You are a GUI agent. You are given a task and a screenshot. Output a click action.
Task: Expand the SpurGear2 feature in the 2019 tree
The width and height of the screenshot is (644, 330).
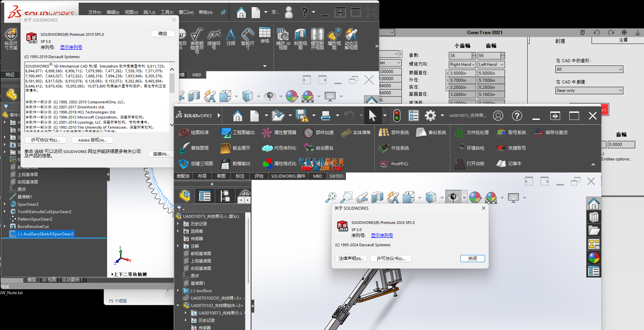5,204
